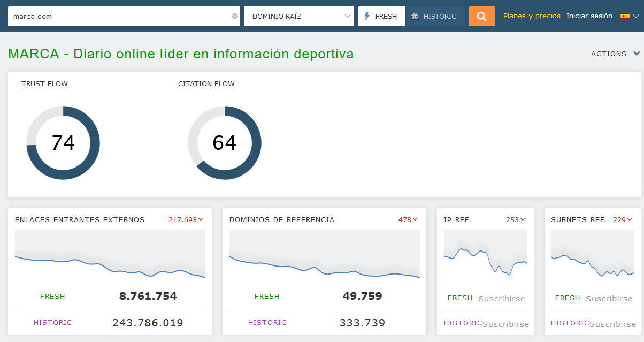
Task: Click the Dominios de Referencia heading
Action: pos(282,219)
